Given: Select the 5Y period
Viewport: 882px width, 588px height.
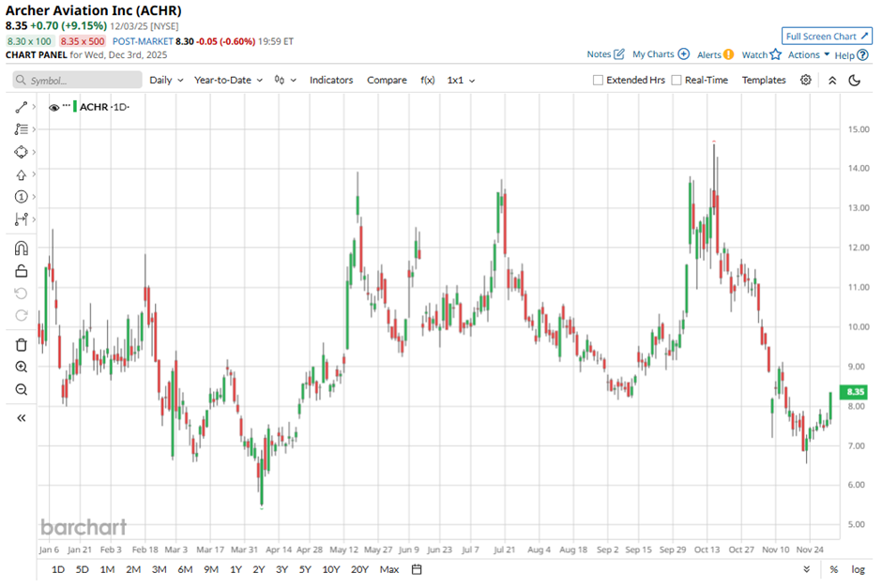Looking at the screenshot, I should point(305,569).
